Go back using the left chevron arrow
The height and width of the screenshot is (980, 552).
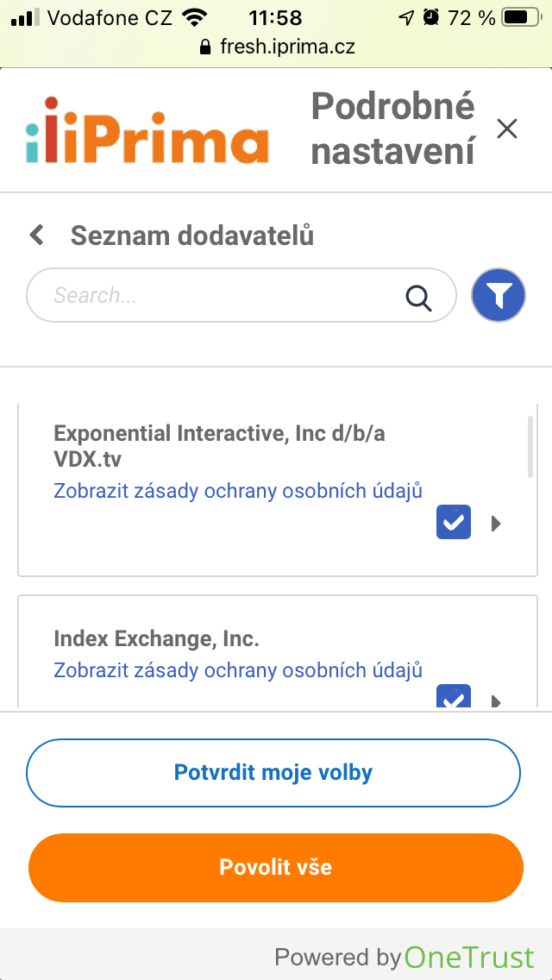(37, 235)
